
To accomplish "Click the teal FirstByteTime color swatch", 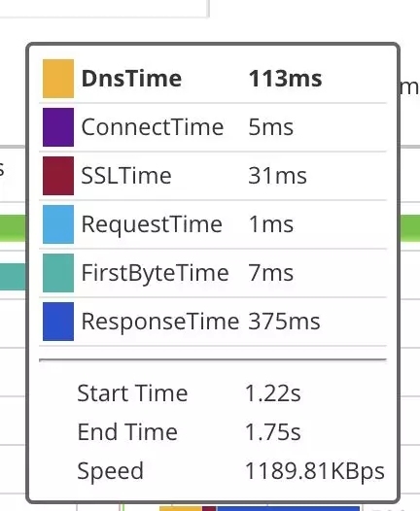I will [58, 273].
